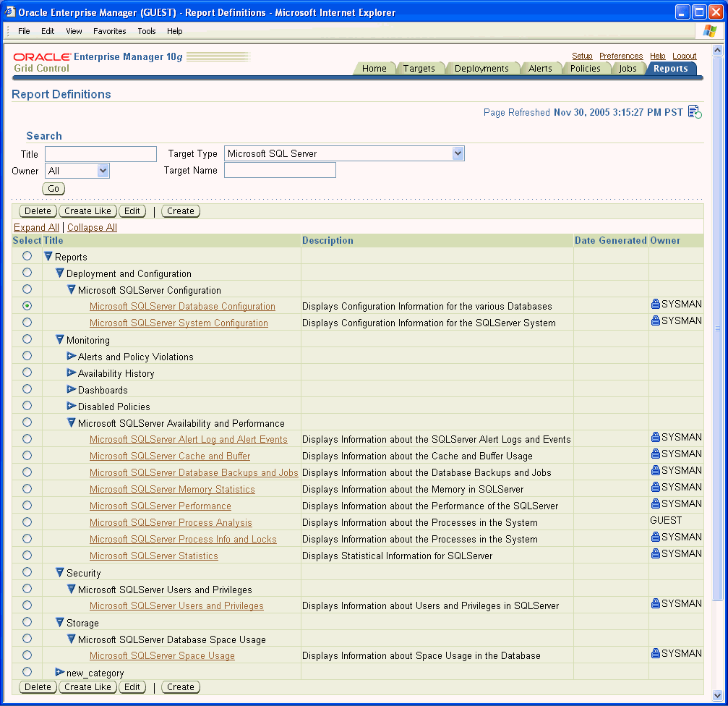Collapse Microsoft SQLServer Configuration node
Viewport: 728px width, 706px height.
click(71, 289)
